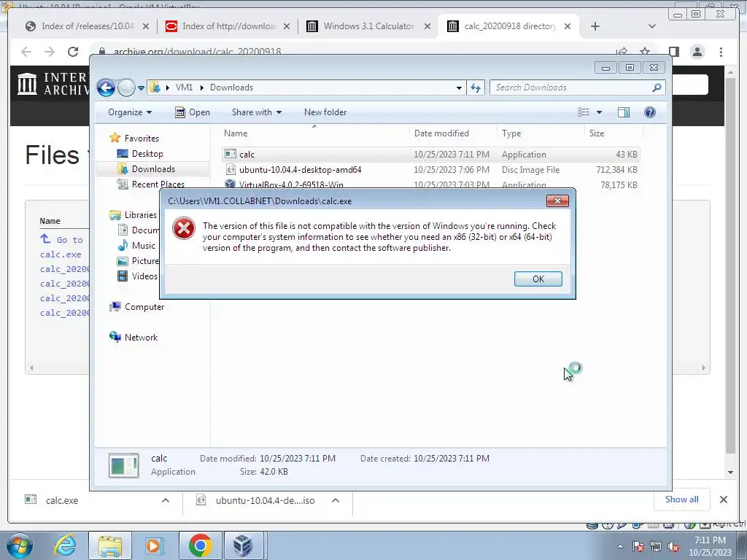
Task: Open the Organize menu
Action: pos(130,112)
